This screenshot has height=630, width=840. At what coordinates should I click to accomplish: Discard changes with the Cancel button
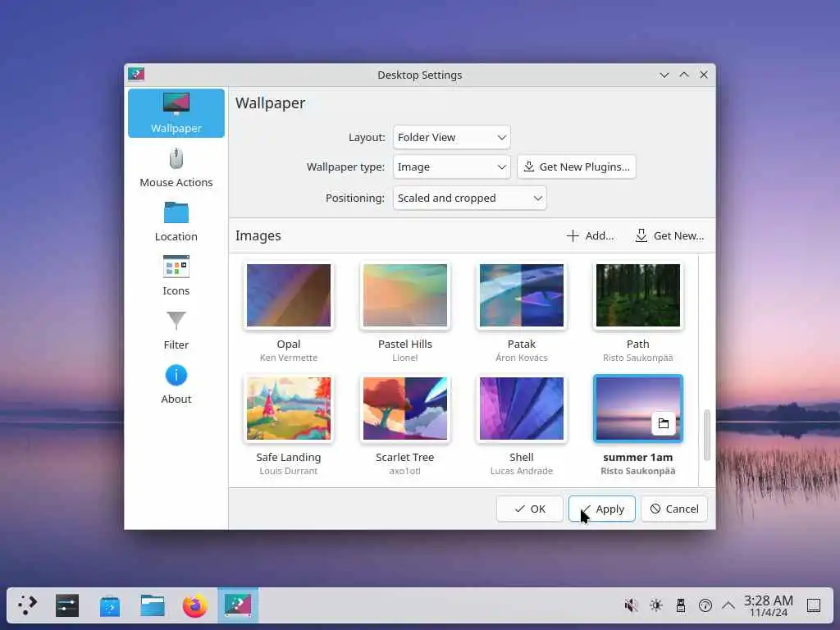(x=674, y=509)
